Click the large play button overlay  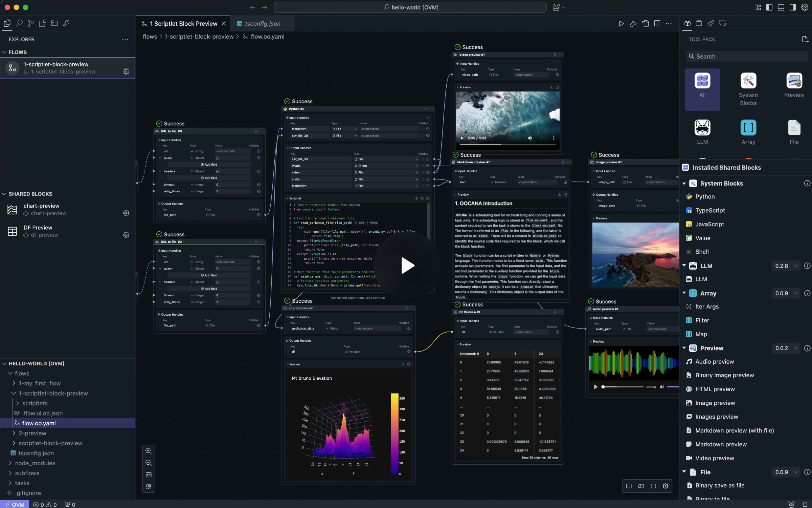point(407,266)
